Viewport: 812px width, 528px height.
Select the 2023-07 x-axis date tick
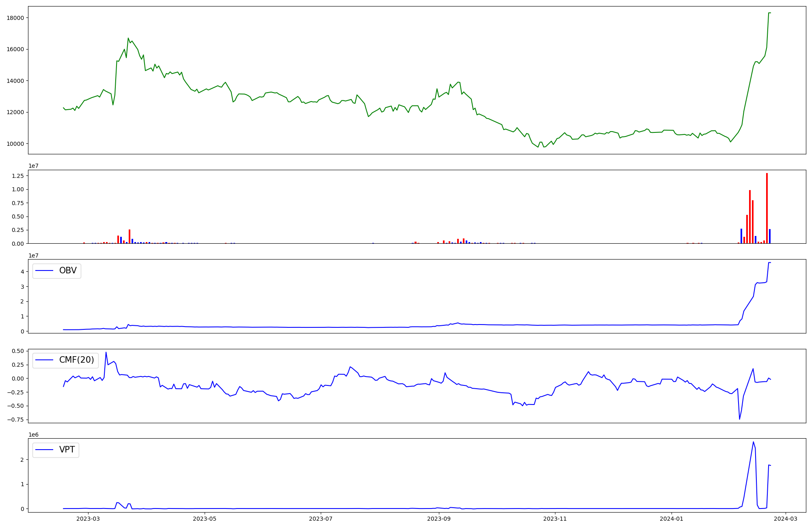[x=321, y=519]
